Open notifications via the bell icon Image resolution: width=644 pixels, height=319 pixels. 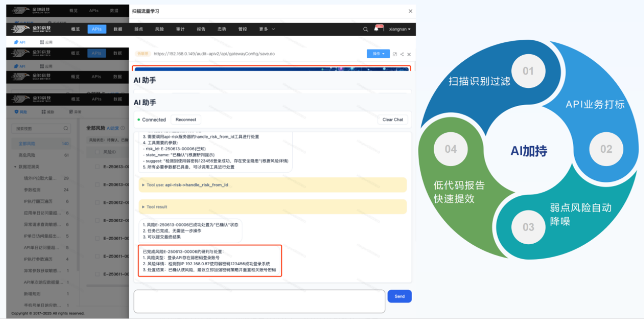click(376, 29)
